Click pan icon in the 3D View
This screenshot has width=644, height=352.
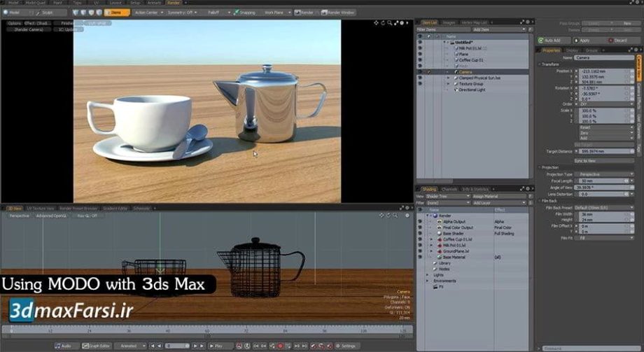(382, 216)
